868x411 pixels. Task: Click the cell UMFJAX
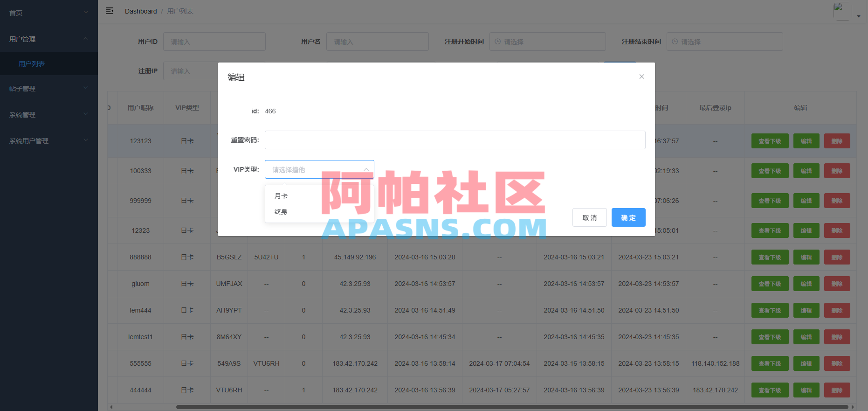229,284
